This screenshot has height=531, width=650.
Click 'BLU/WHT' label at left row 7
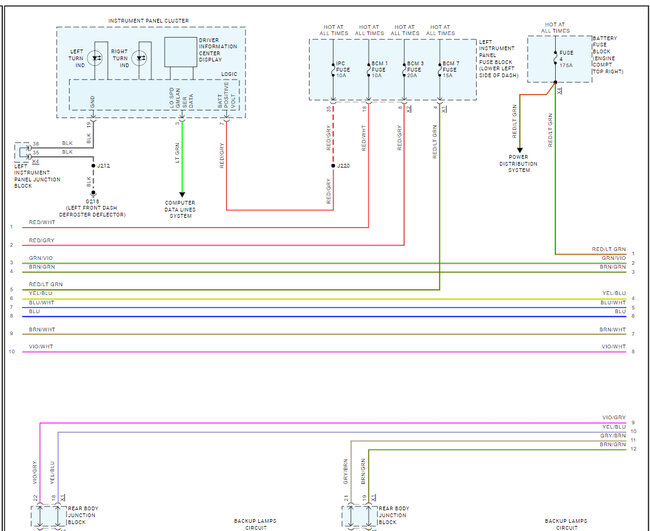[41, 303]
